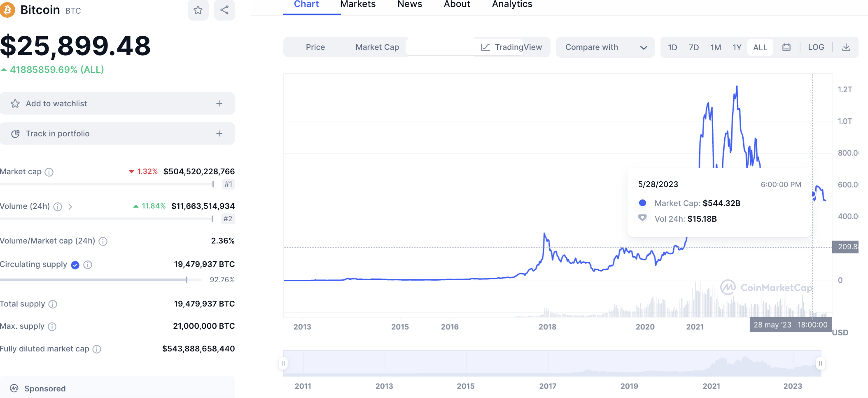Open the calendar date range picker
Screen dimensions: 868x398
click(786, 47)
